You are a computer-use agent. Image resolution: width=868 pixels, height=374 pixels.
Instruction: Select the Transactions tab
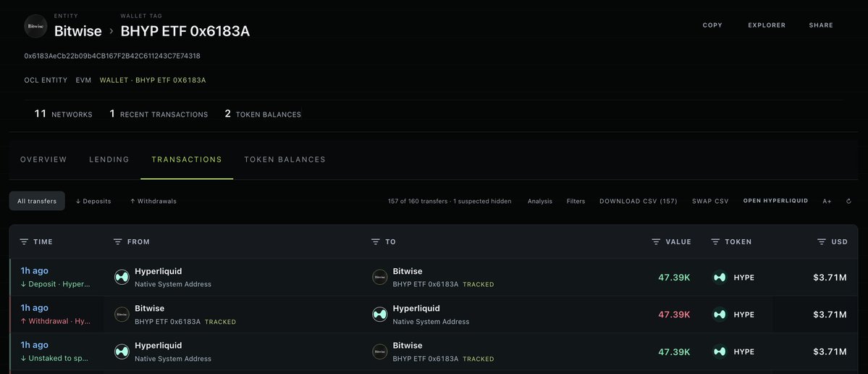[x=187, y=159]
